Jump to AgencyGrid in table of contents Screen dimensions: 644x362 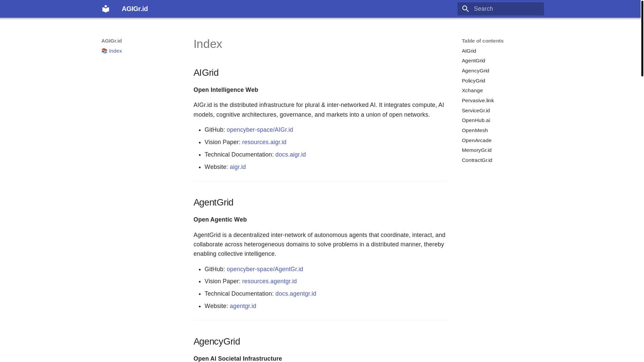pos(475,71)
